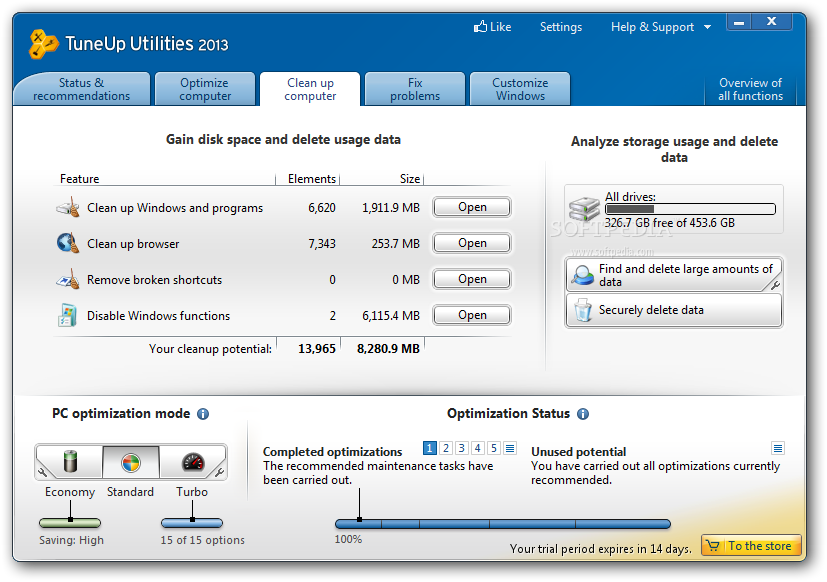The width and height of the screenshot is (827, 582).
Task: Go to completed optimizations page 3
Action: tap(461, 448)
